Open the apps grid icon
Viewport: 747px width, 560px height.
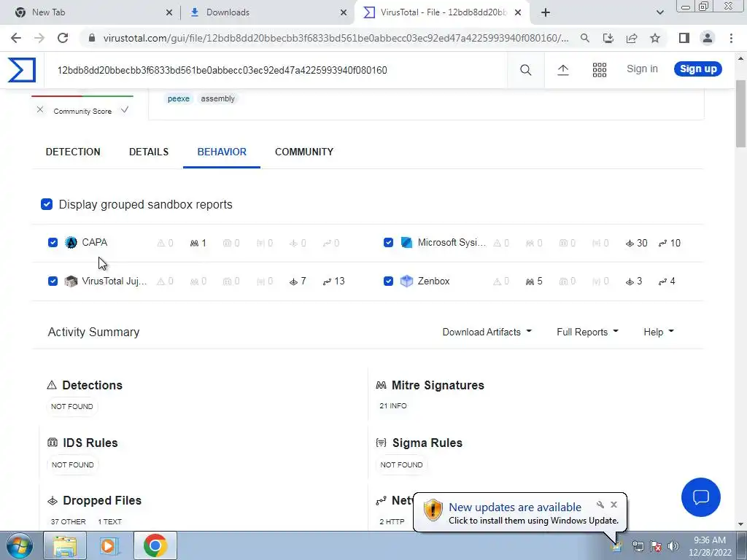click(x=600, y=70)
